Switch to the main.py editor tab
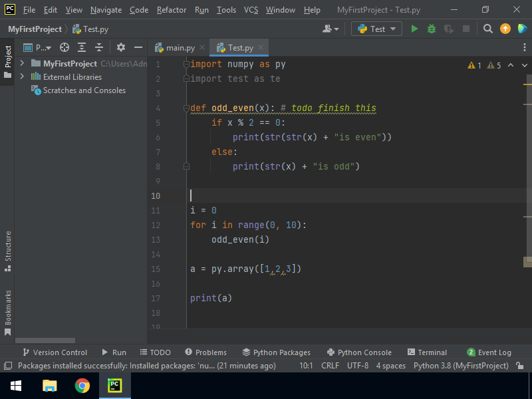 pyautogui.click(x=175, y=48)
